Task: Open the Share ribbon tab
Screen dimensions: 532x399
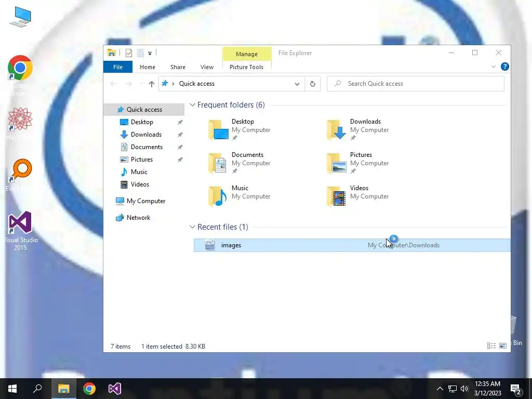Action: coord(178,67)
